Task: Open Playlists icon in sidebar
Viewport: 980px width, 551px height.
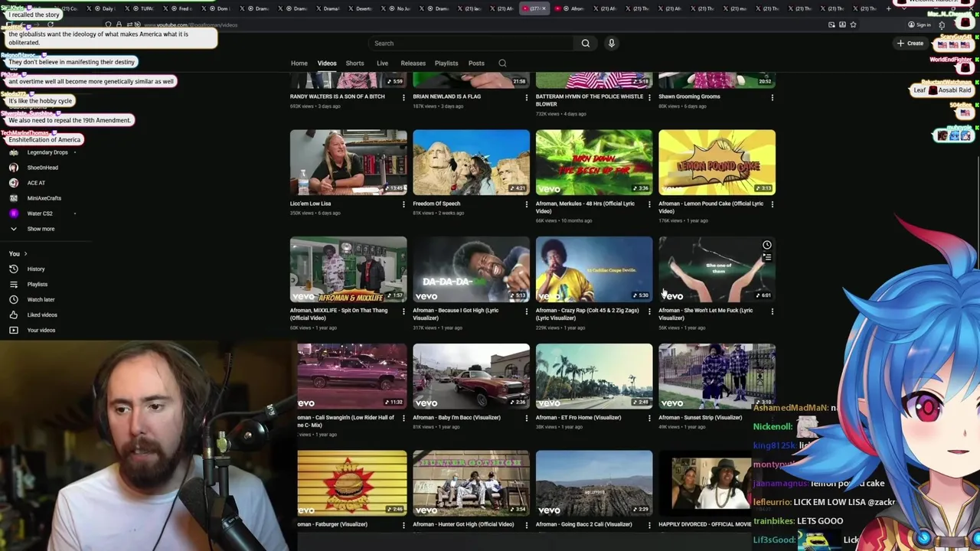Action: tap(13, 285)
